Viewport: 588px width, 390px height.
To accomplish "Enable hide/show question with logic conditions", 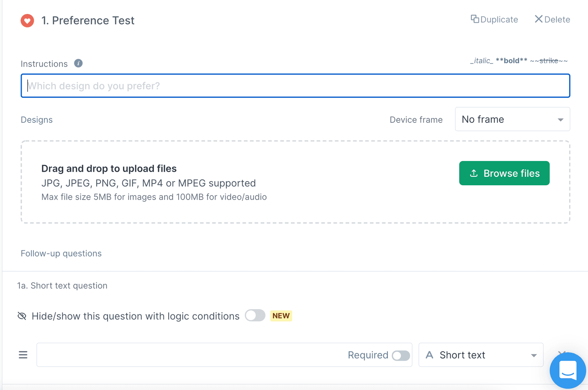I will [x=255, y=315].
